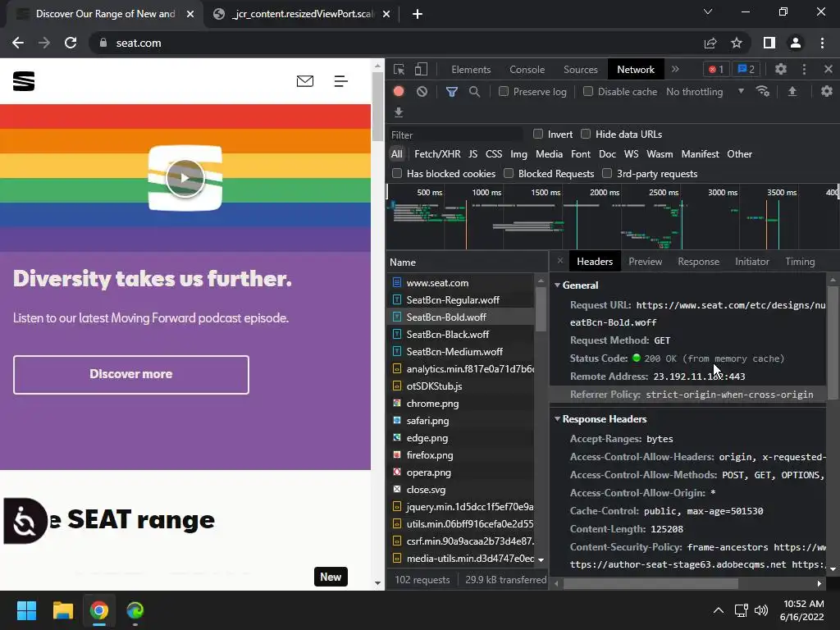840x630 pixels.
Task: Show more DevTools tabs chevron
Action: (676, 69)
